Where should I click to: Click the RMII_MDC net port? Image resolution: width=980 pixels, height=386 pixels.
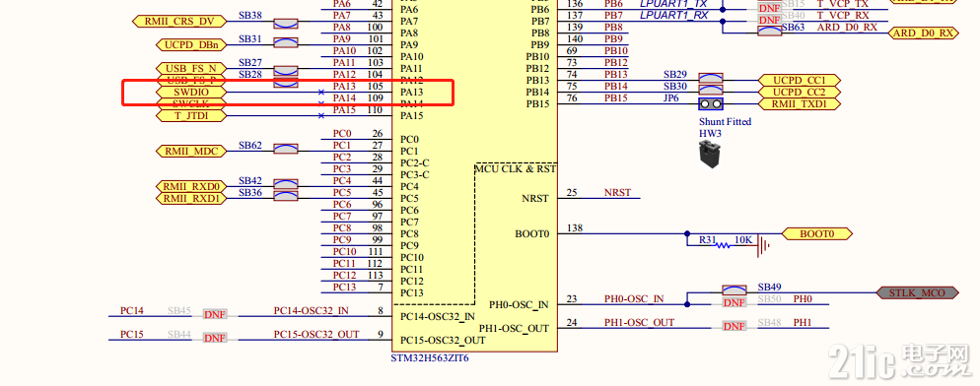pos(191,151)
